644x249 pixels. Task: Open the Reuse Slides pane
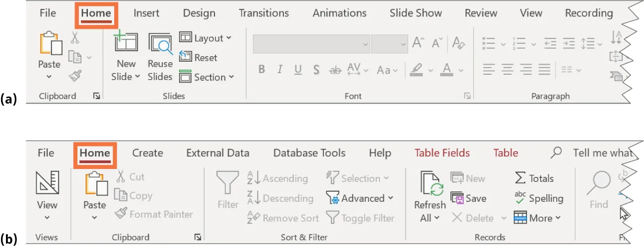coord(160,44)
